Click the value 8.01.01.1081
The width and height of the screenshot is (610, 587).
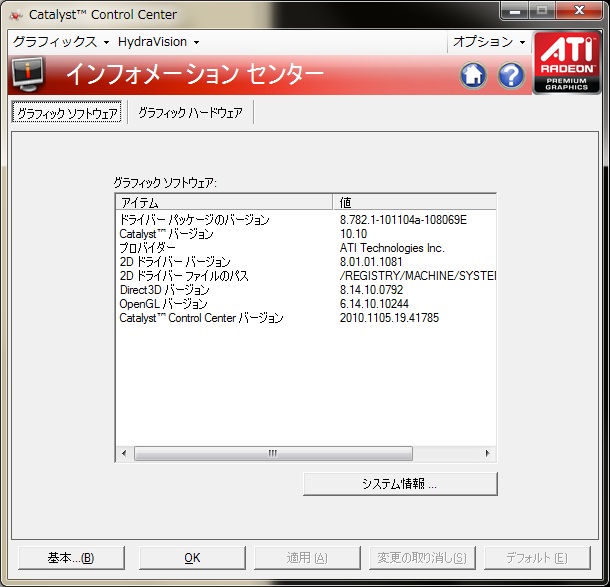pos(371,262)
